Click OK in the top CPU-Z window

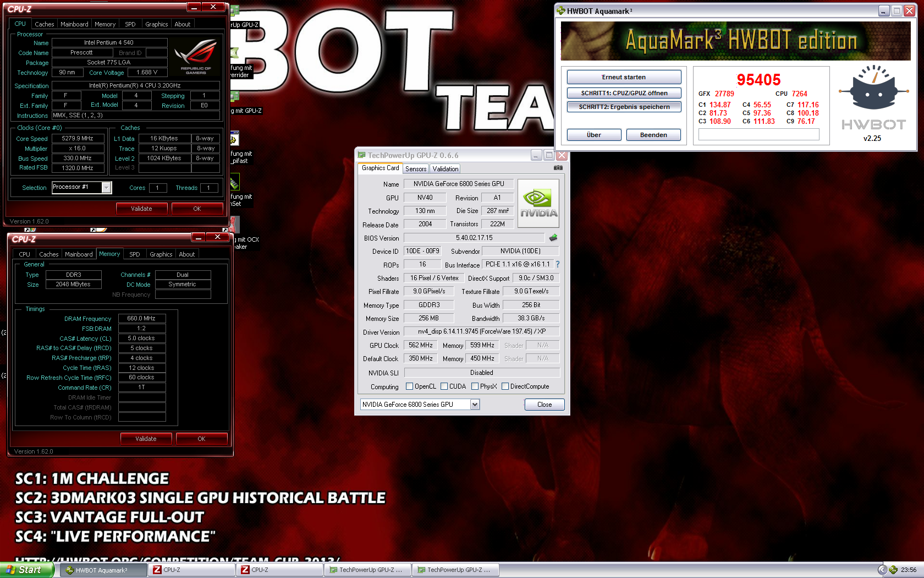coord(197,209)
